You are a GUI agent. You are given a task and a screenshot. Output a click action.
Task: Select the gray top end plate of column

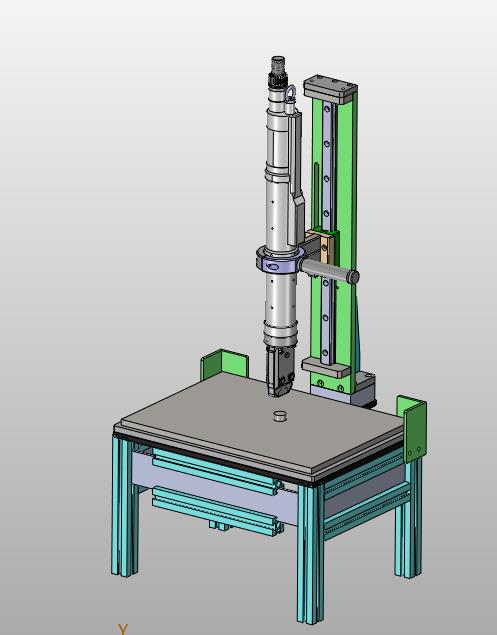(x=331, y=88)
